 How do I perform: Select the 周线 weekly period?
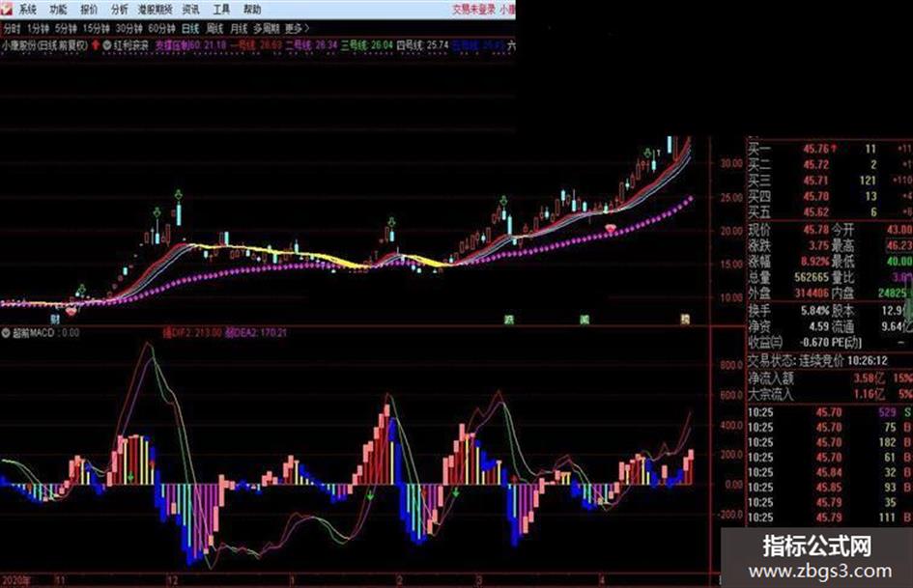point(214,28)
